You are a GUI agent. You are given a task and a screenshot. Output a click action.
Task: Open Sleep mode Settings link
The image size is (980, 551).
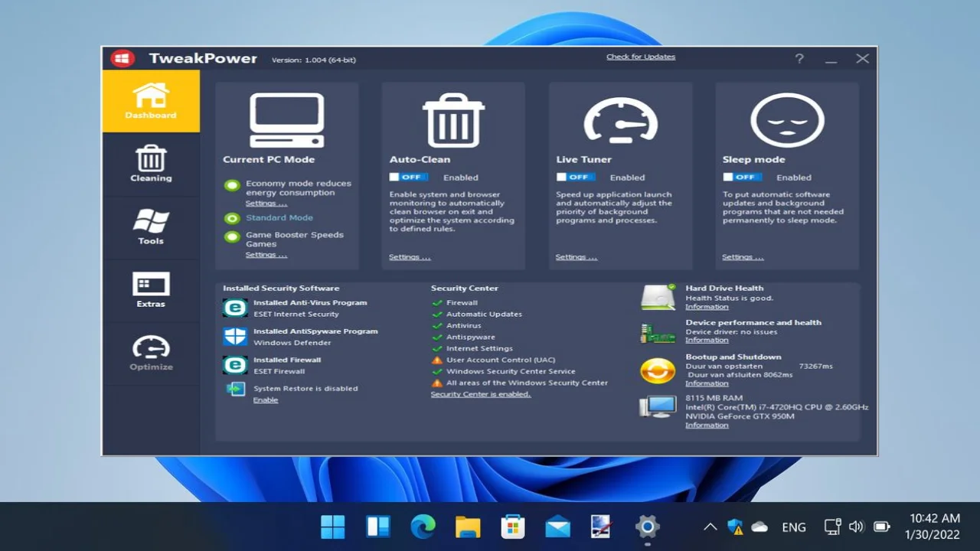tap(743, 257)
